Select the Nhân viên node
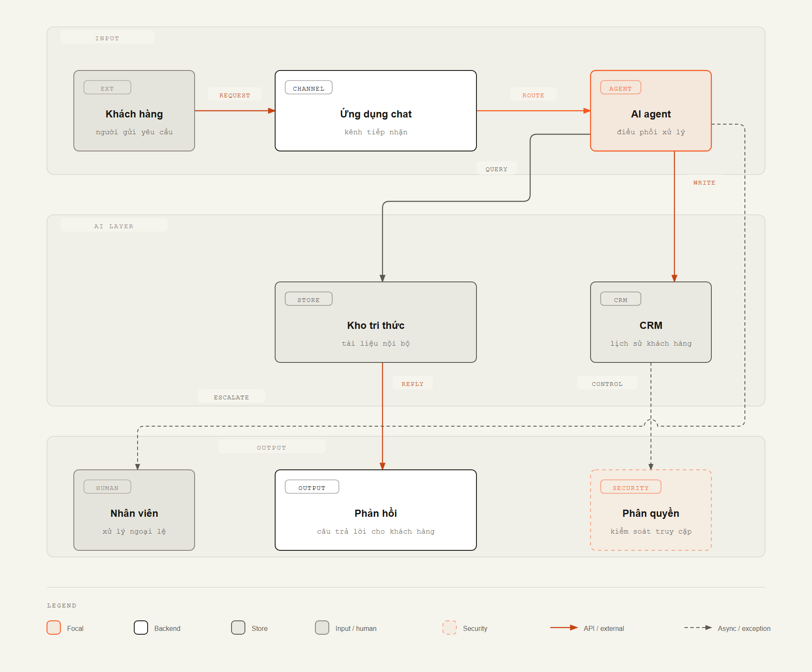 pos(134,510)
